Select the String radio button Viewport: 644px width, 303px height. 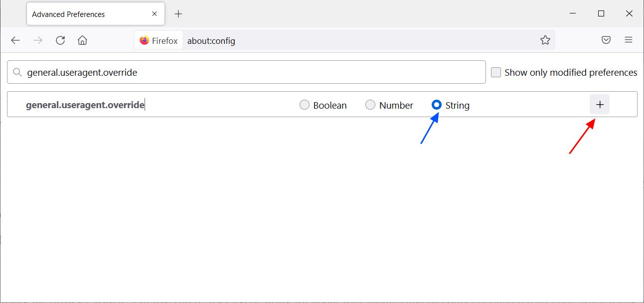click(x=437, y=105)
